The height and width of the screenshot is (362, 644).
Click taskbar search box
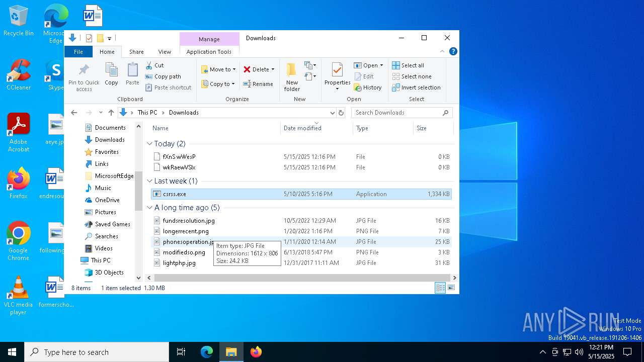click(97, 352)
